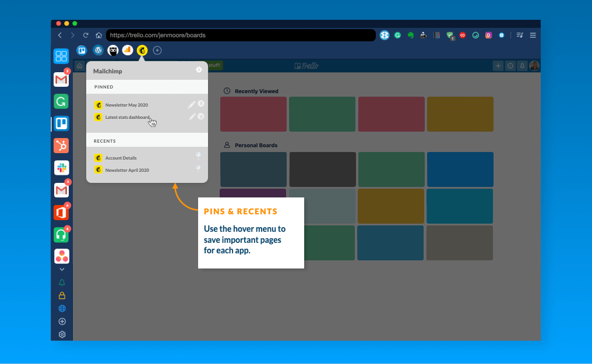Open Google Analytics from the top dock
This screenshot has height=364, width=592.
(x=128, y=50)
